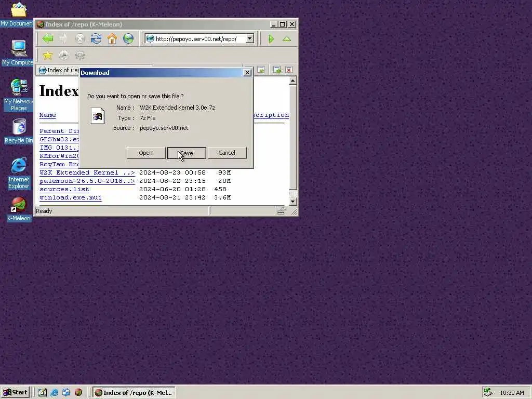Click the GFShw32 file link
This screenshot has width=532, height=399.
point(59,139)
